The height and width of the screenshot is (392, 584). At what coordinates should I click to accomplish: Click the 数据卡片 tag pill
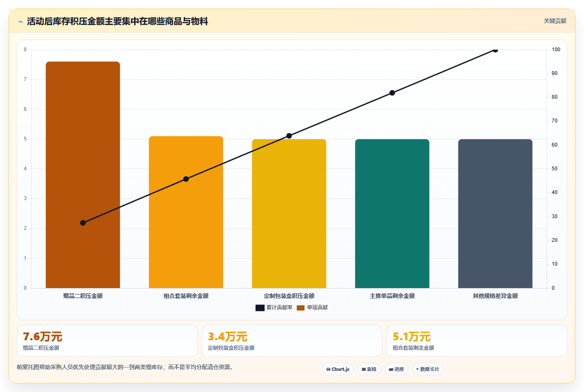click(x=427, y=369)
